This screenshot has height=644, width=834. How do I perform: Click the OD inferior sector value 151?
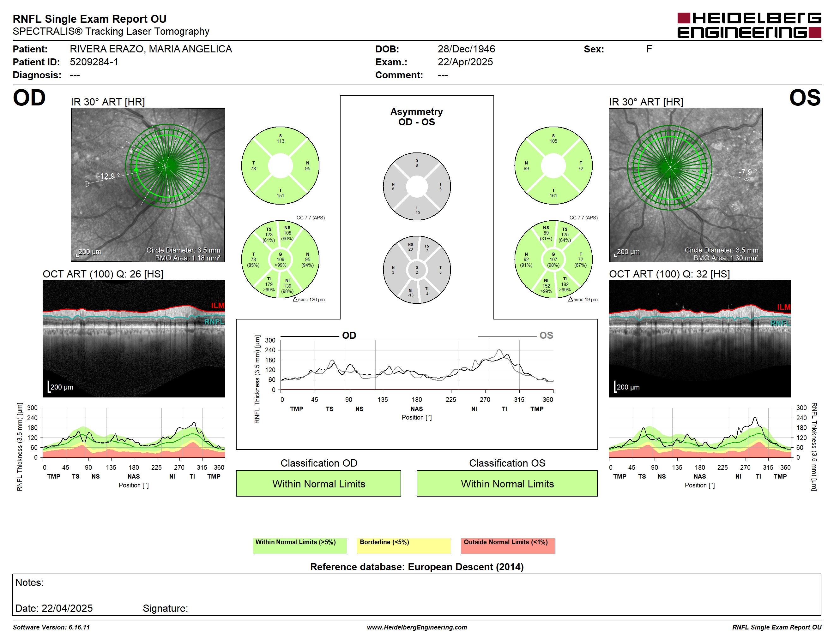pyautogui.click(x=280, y=196)
